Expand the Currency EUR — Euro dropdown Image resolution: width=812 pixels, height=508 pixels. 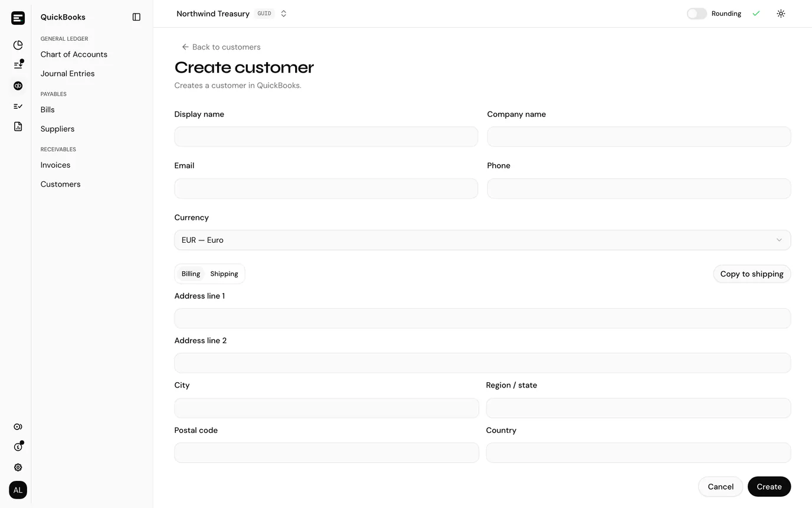tap(482, 240)
